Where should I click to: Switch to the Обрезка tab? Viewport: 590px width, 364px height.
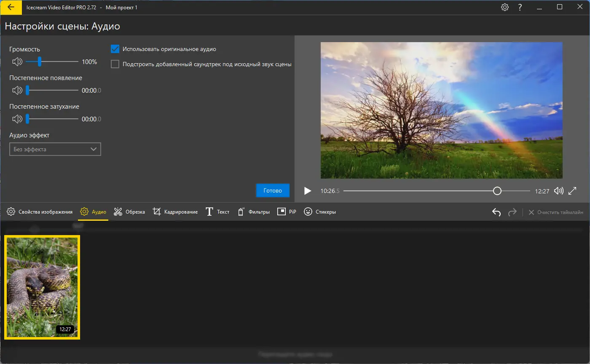tap(129, 212)
